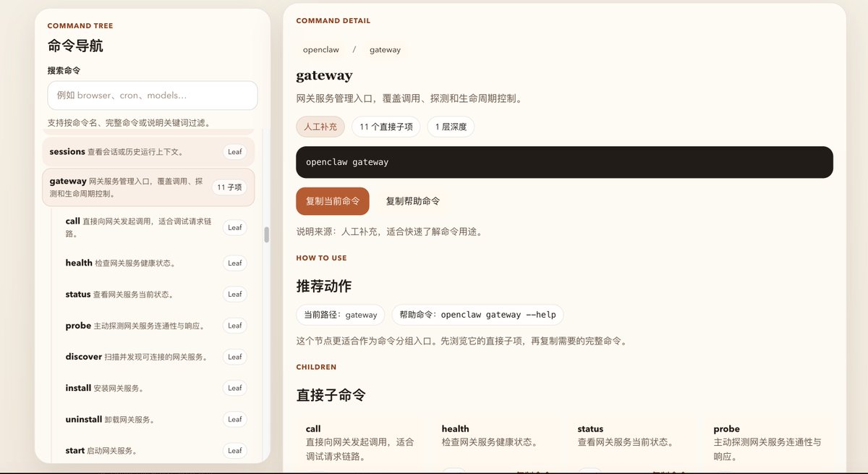Open the probe card under 直接子命令
868x474 pixels.
coord(768,444)
